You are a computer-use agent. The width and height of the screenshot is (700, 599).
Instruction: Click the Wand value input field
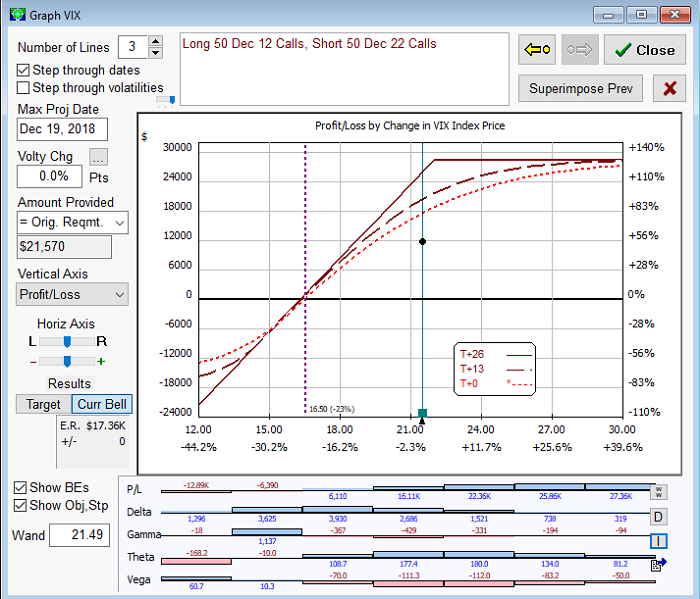click(77, 536)
